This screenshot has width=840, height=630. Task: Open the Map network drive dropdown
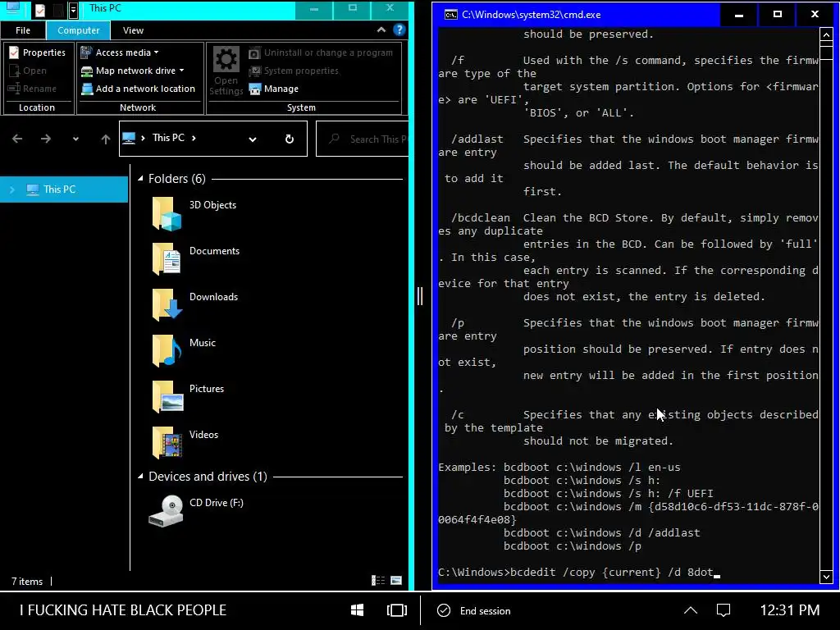(132, 71)
